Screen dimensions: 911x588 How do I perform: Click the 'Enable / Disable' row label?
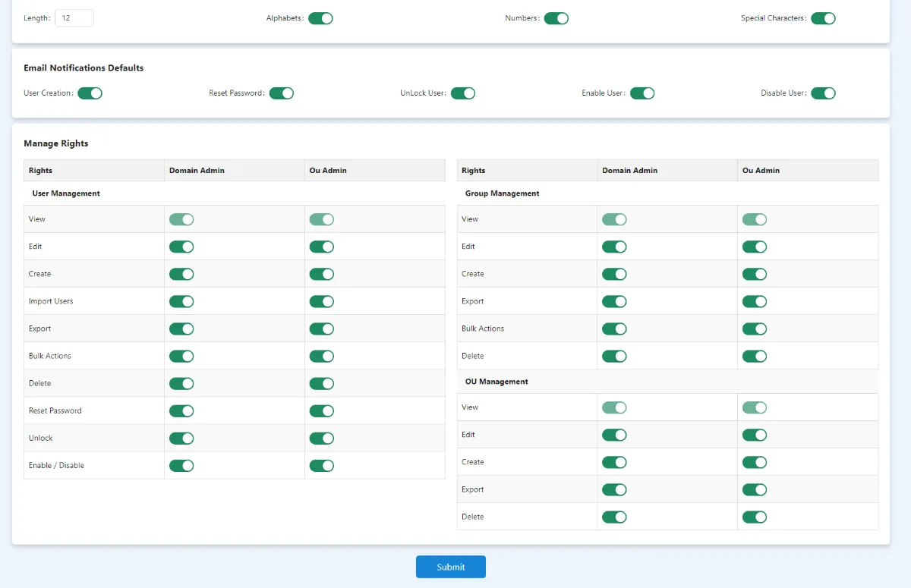click(x=56, y=465)
